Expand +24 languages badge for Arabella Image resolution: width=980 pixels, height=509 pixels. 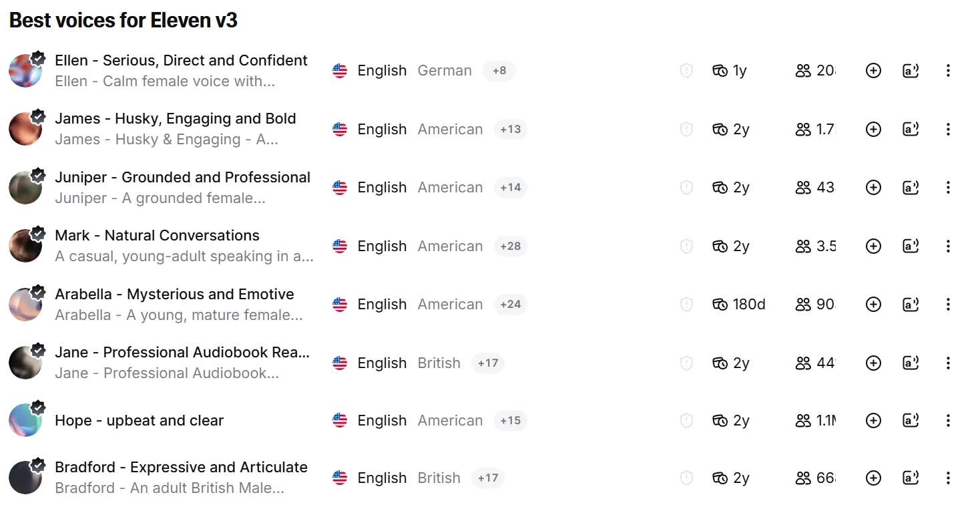(511, 305)
